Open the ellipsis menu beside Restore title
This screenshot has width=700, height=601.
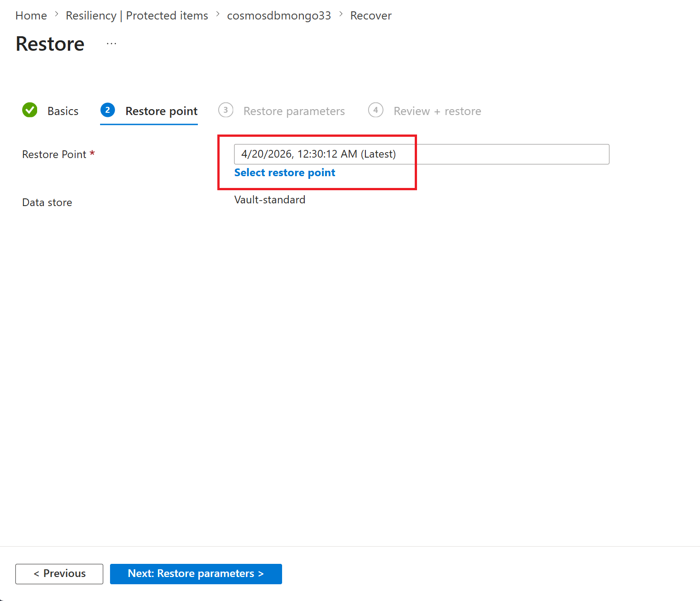coord(111,44)
